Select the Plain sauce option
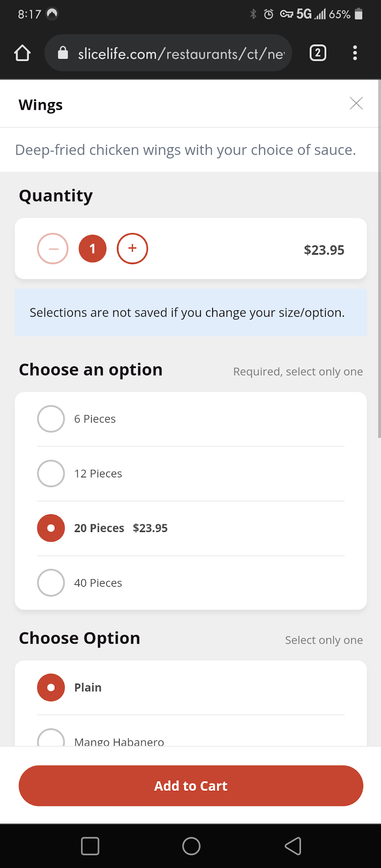381x868 pixels. 51,687
